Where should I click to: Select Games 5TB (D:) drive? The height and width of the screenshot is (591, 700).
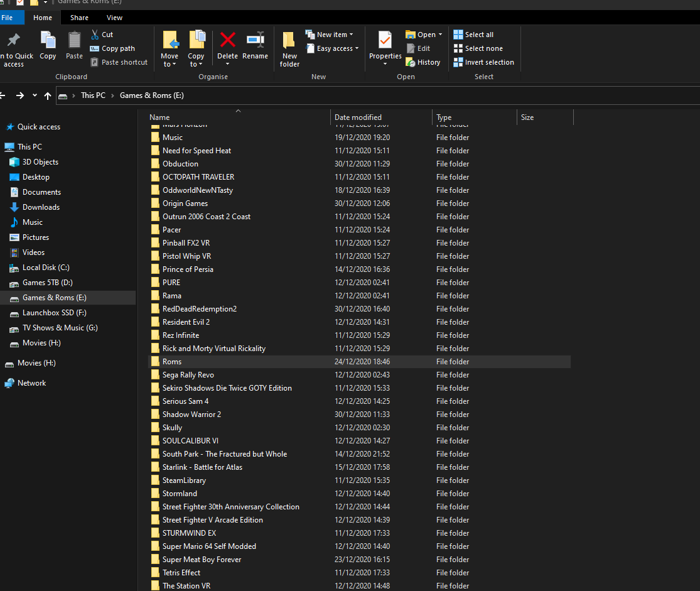tap(47, 283)
